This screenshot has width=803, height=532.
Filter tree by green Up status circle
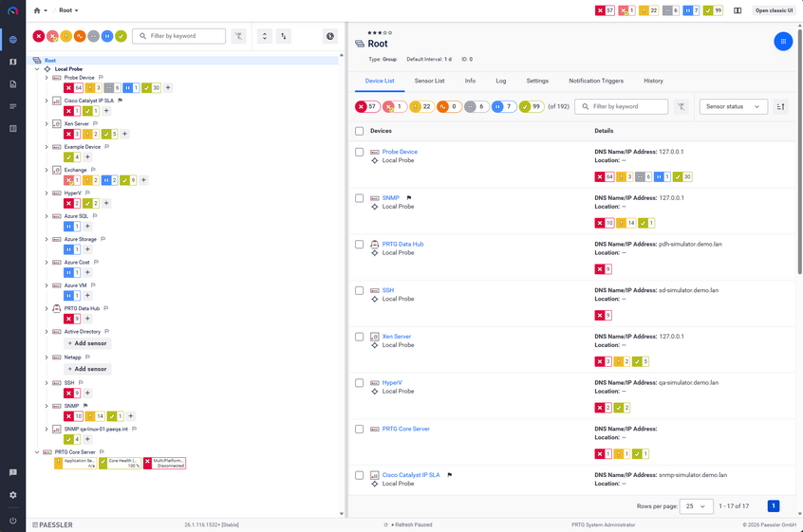pyautogui.click(x=121, y=36)
